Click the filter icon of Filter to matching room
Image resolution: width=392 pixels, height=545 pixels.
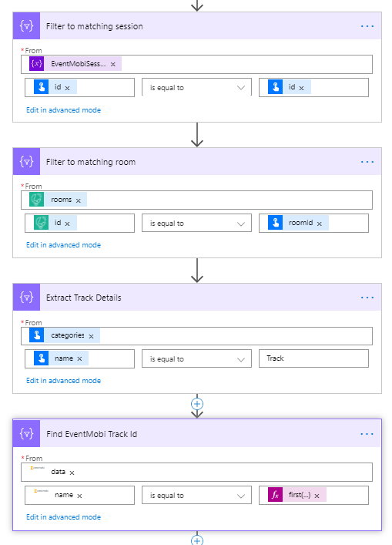[27, 162]
